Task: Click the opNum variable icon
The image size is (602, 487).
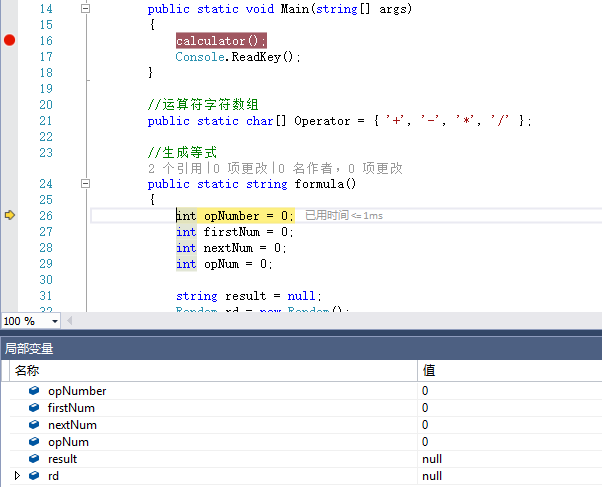Action: [x=34, y=442]
